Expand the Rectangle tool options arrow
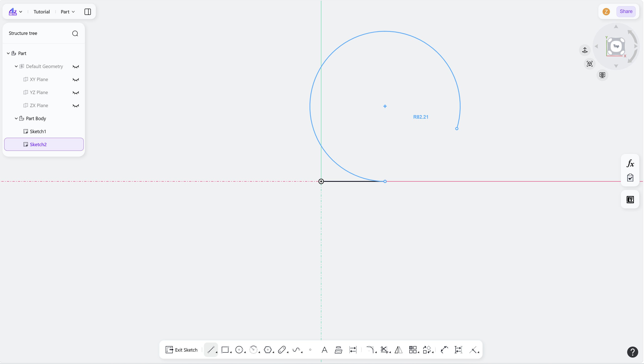 click(231, 352)
